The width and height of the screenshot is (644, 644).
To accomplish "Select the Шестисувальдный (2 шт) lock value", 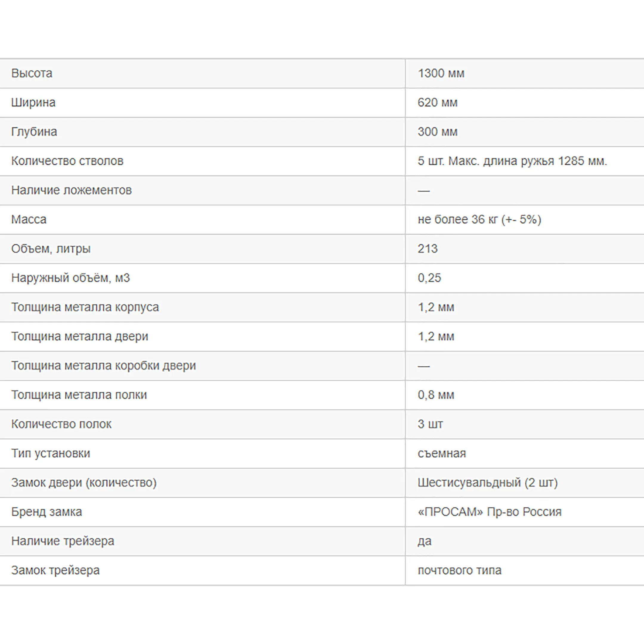I will 487,482.
